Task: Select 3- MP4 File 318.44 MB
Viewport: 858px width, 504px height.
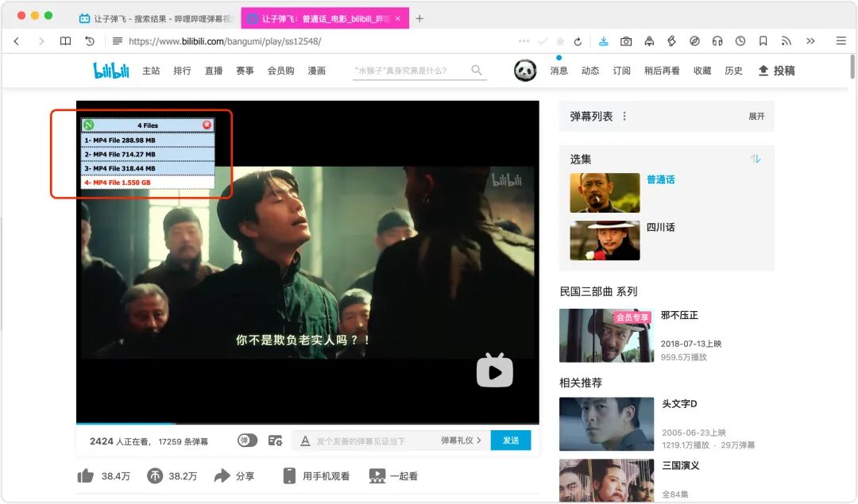Action: pyautogui.click(x=147, y=169)
